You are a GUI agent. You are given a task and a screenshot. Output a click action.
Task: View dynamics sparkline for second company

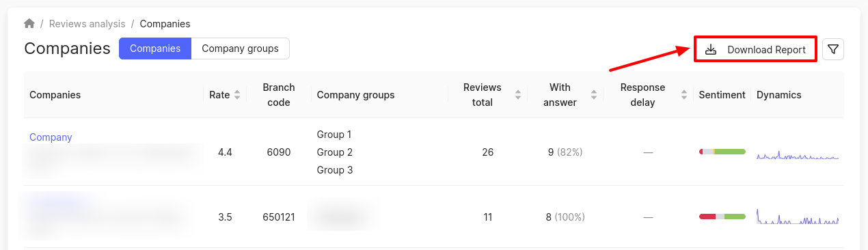coord(798,217)
